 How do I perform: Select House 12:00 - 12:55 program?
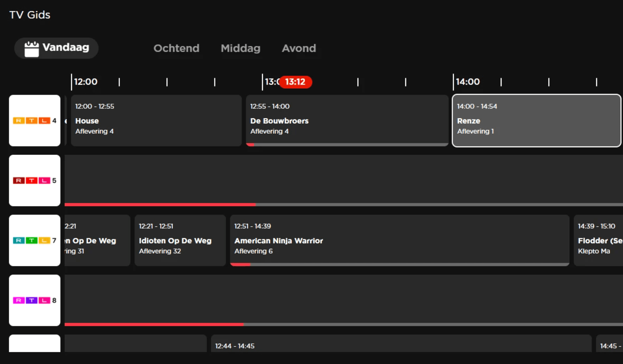156,120
